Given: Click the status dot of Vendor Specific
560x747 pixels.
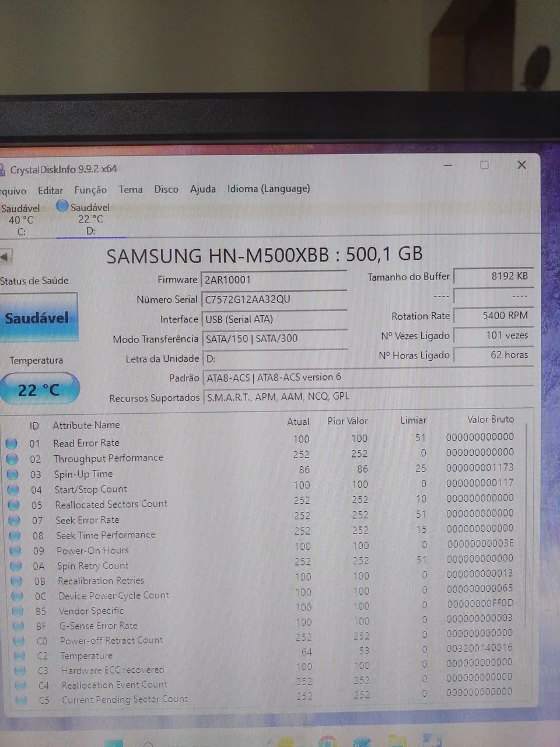Looking at the screenshot, I should tap(17, 611).
